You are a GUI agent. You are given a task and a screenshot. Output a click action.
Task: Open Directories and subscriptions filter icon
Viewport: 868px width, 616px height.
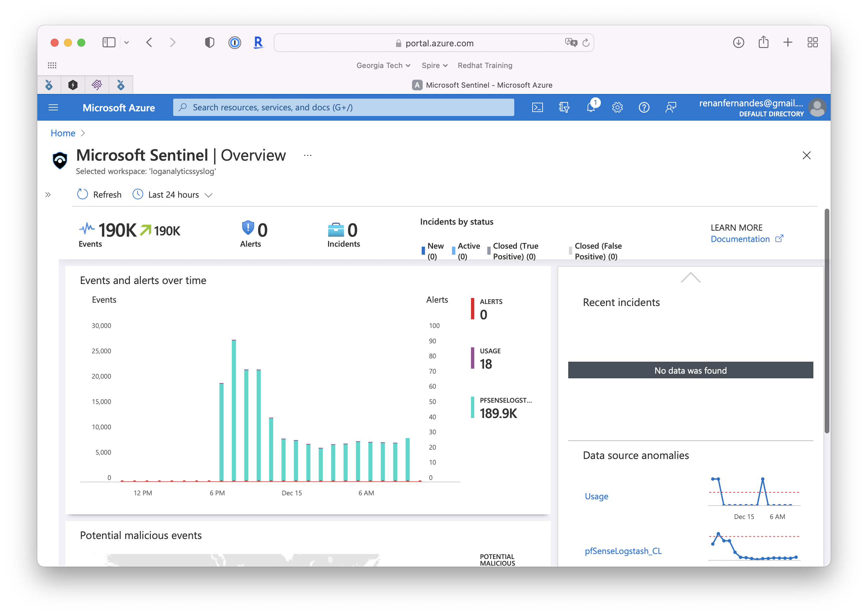564,107
